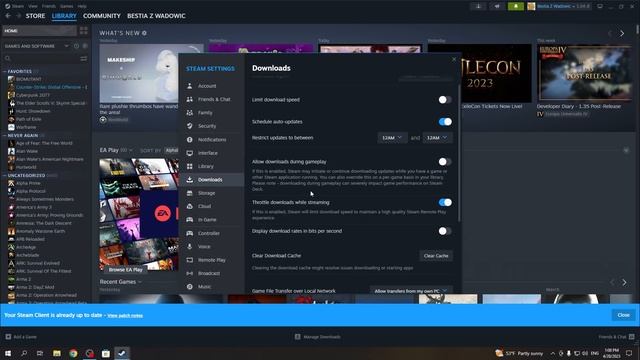The image size is (640, 360).
Task: Click the Home field in library sidebar
Action: [x=40, y=31]
